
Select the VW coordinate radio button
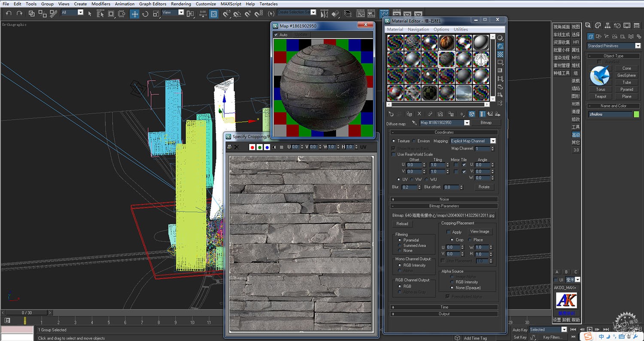coord(412,179)
